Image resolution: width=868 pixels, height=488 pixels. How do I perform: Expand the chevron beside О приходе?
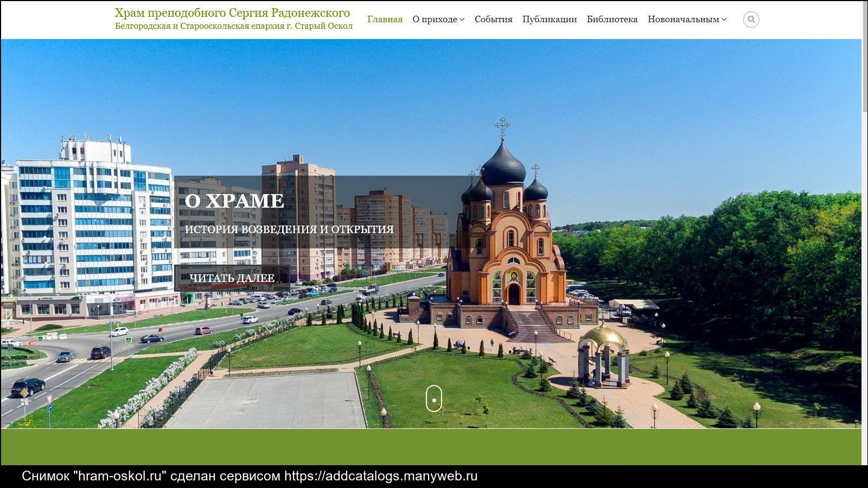tap(462, 20)
